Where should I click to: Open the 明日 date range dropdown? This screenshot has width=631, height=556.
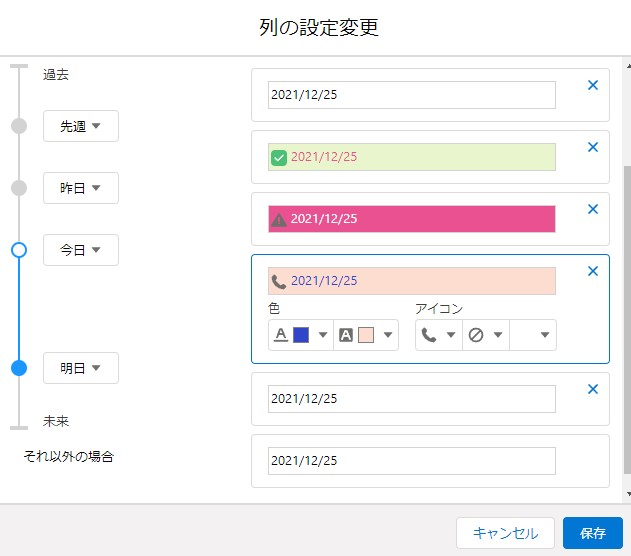[81, 368]
